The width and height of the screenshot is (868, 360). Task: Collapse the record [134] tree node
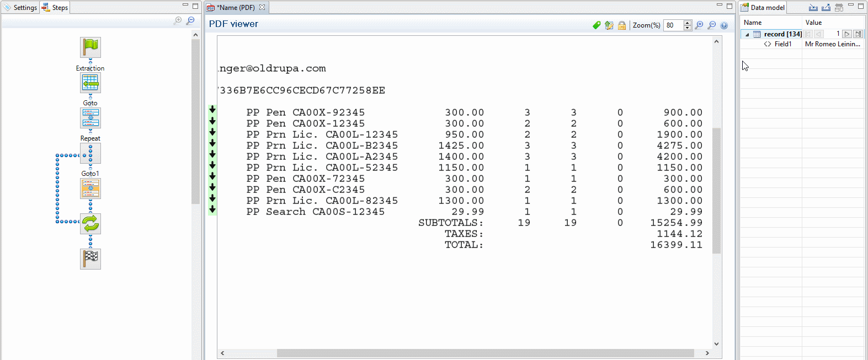747,34
